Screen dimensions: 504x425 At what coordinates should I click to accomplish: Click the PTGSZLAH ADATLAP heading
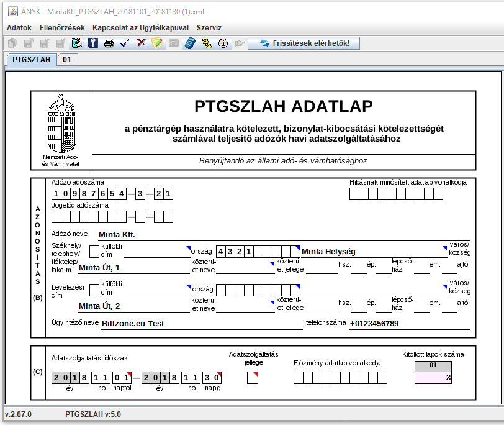[x=284, y=106]
